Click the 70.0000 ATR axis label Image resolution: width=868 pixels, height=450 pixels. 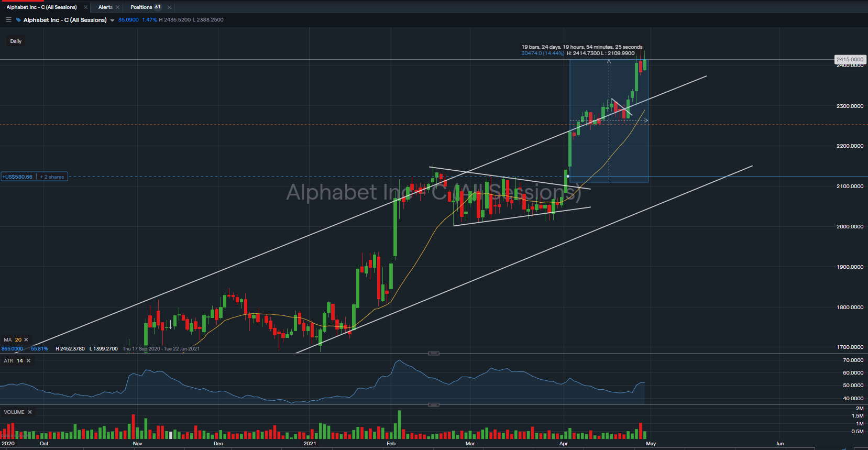pyautogui.click(x=853, y=360)
